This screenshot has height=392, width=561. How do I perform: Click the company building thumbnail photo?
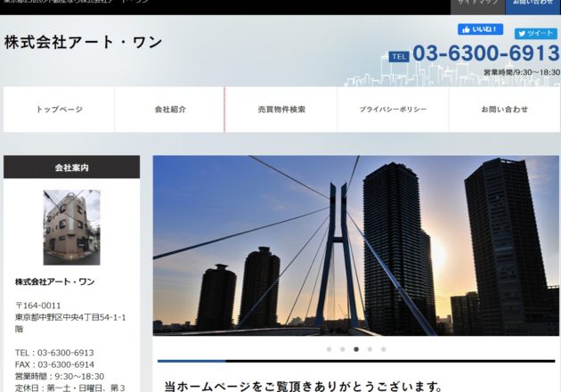pyautogui.click(x=71, y=227)
